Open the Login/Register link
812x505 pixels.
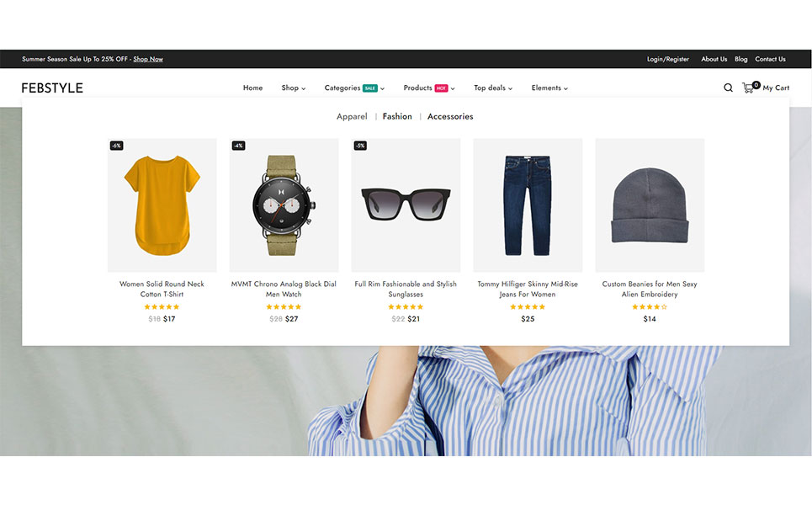(667, 59)
